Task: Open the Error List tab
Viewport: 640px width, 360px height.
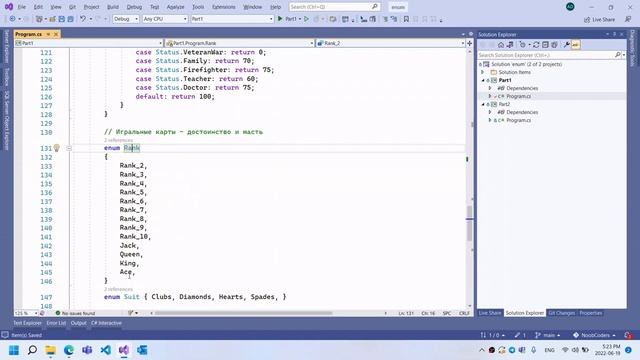Action: (56, 323)
